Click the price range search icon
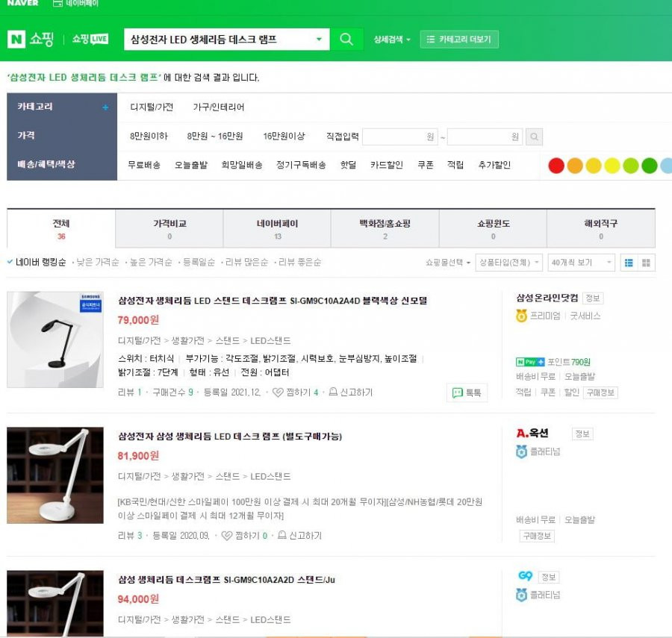The height and width of the screenshot is (638, 672). point(534,137)
